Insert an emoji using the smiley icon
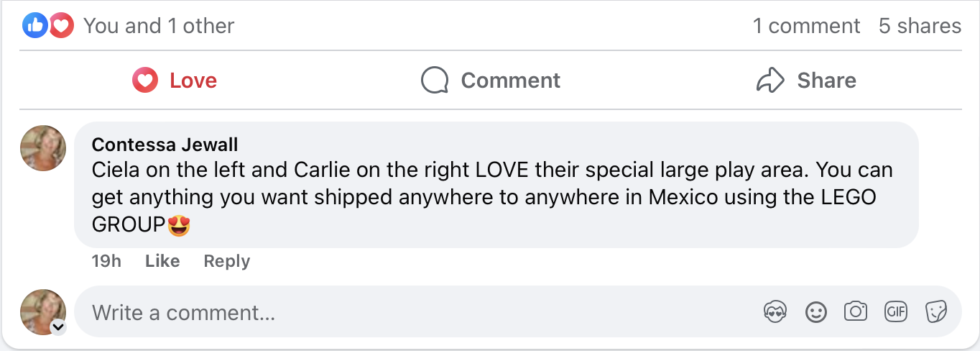This screenshot has height=351, width=980. tap(815, 311)
